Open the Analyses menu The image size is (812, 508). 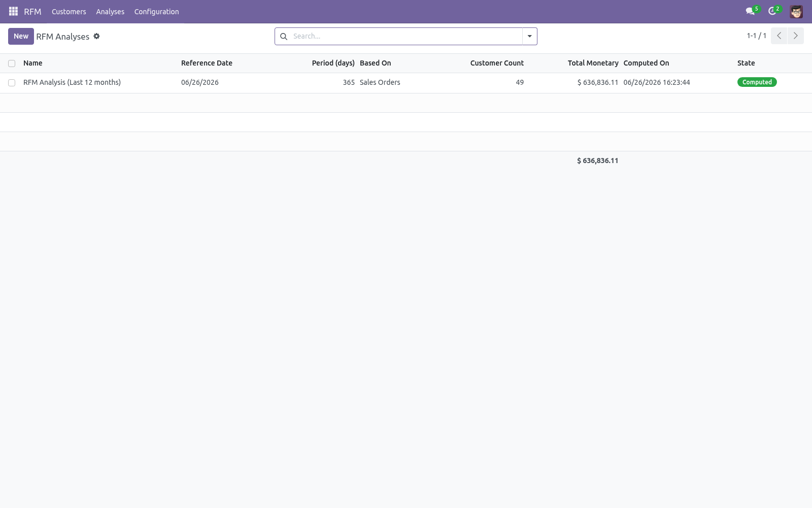coord(110,11)
